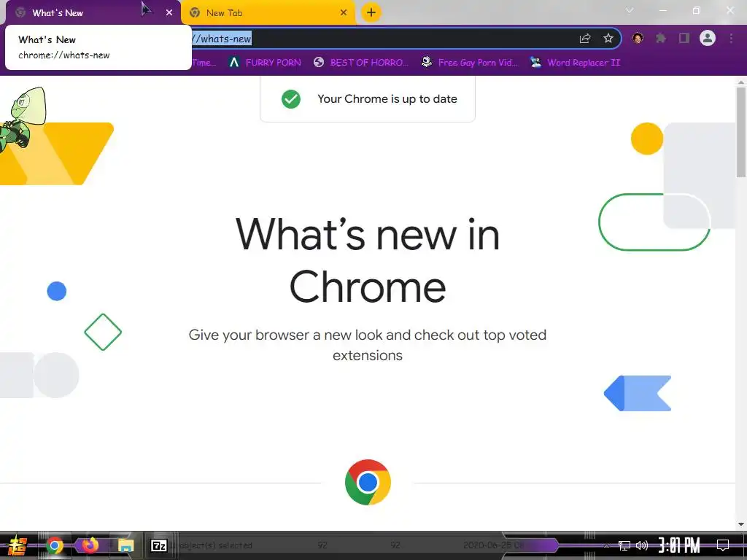Viewport: 747px width, 560px height.
Task: Click the green up-to-date checkmark icon
Action: (x=290, y=99)
